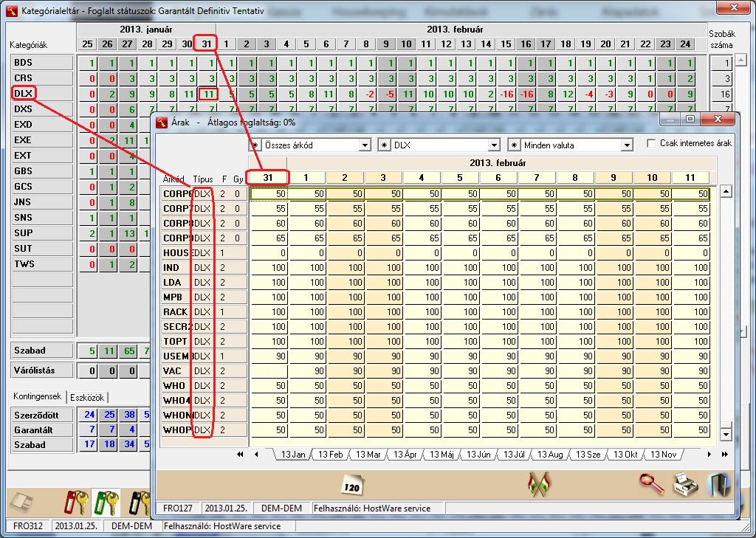Image resolution: width=756 pixels, height=538 pixels.
Task: Open the 'Minden valuta' currency dropdown
Action: [x=626, y=145]
